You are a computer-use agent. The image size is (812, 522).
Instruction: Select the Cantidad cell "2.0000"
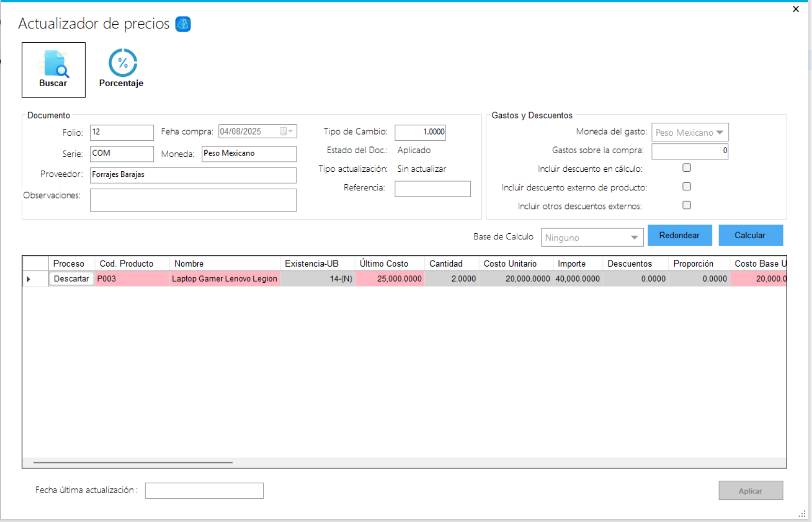452,279
